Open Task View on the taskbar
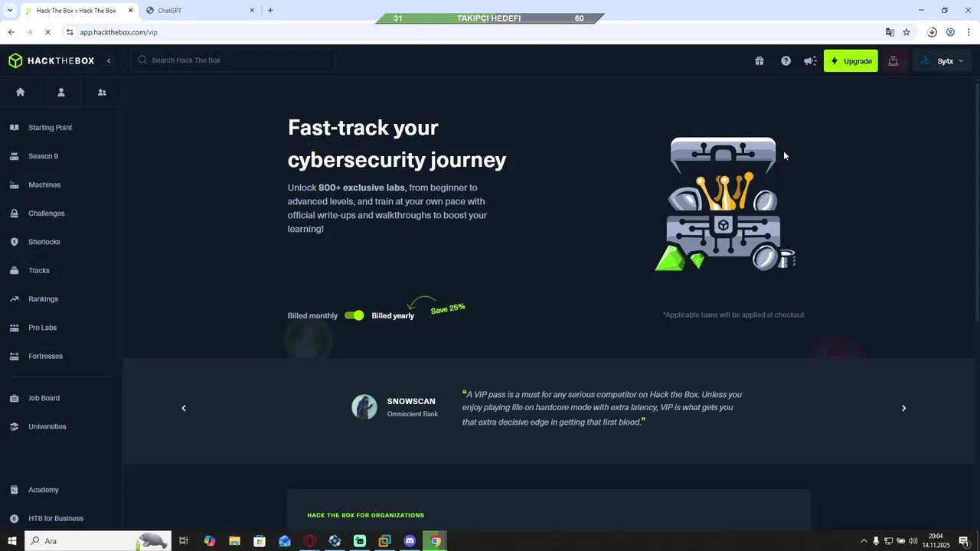Viewport: 980px width, 551px height. (184, 541)
